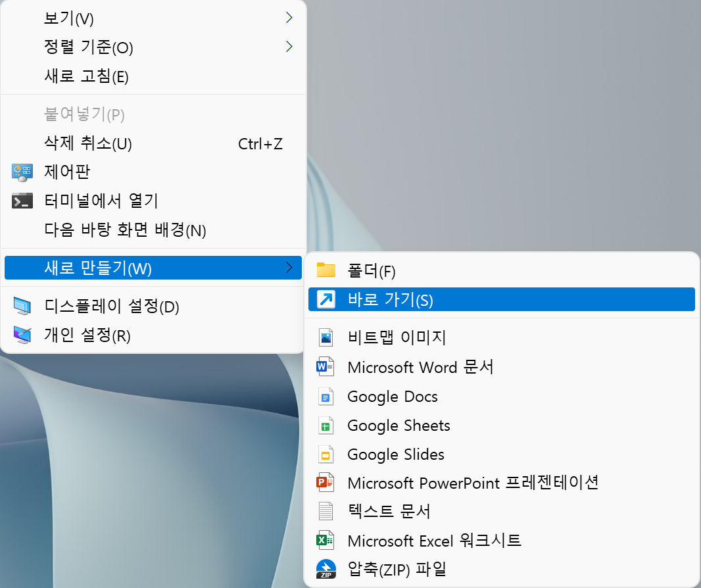Viewport: 701px width, 588px height.
Task: Click the Microsoft Word document icon
Action: (326, 366)
